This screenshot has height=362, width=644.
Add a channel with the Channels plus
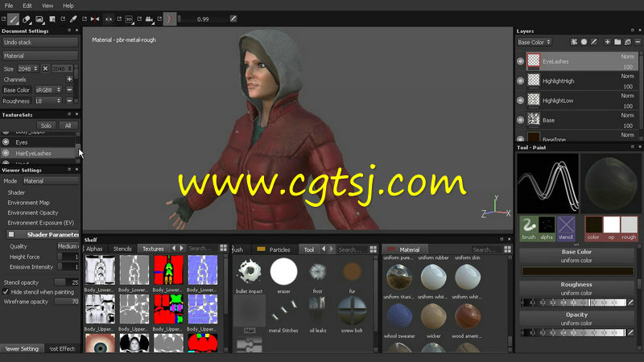click(x=69, y=79)
